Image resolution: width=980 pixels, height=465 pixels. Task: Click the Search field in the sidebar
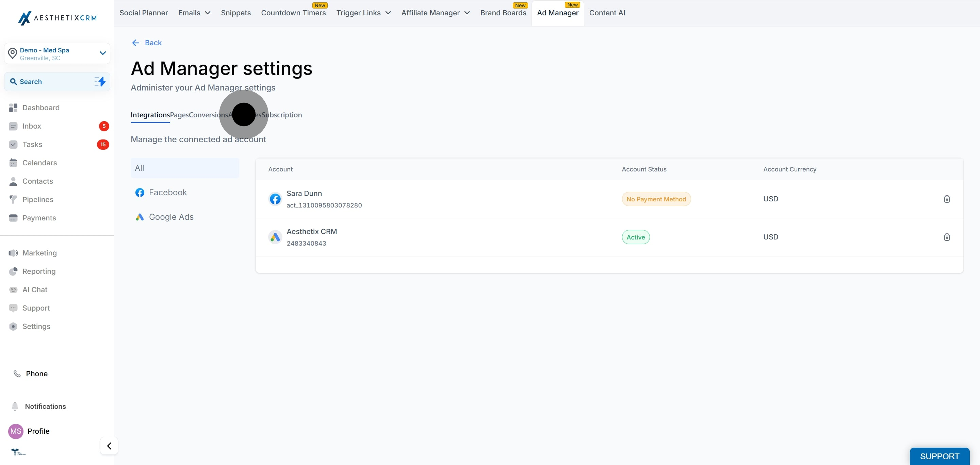(49, 81)
